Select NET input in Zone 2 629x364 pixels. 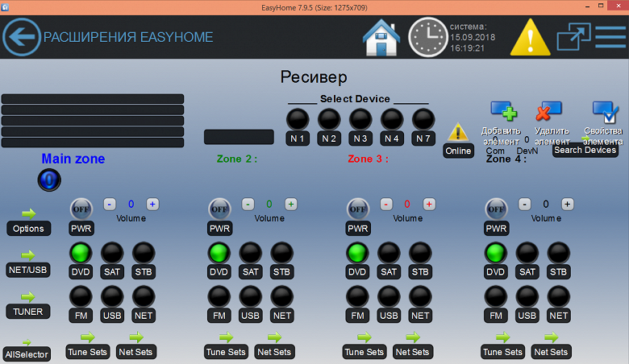coord(282,296)
